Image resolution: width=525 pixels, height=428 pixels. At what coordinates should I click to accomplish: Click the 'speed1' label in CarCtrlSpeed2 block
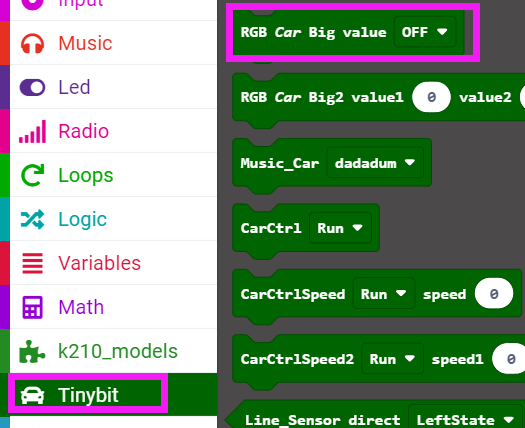point(457,360)
